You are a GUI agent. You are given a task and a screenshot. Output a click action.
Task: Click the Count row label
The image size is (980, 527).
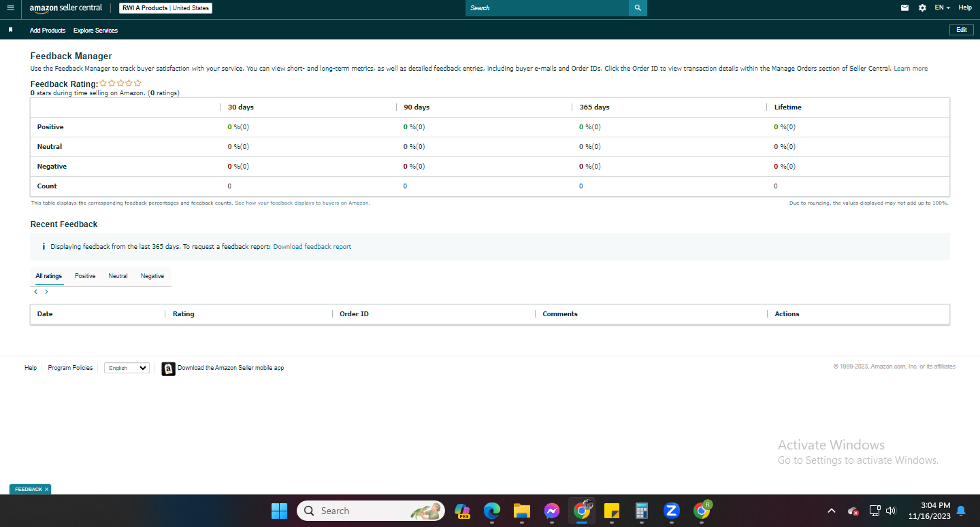[47, 186]
